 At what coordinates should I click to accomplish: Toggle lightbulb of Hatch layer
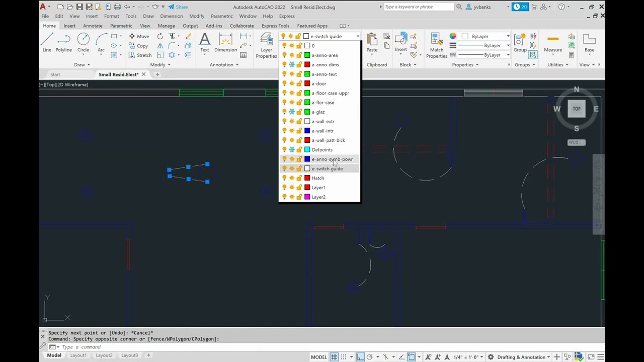coord(284,178)
